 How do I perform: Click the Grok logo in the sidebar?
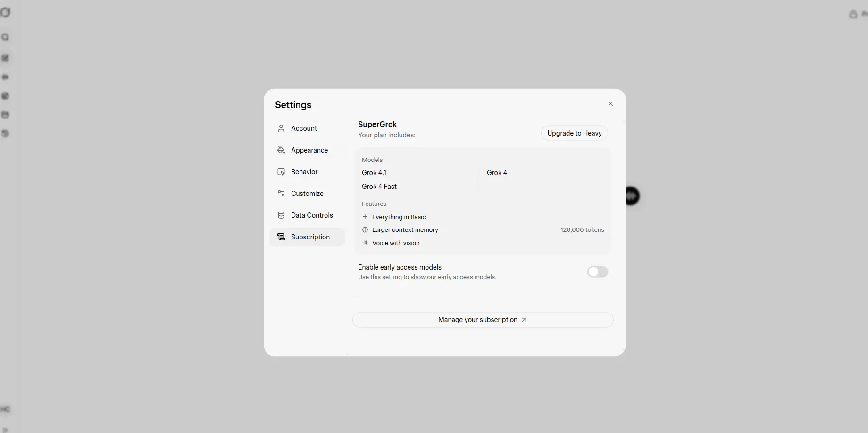[5, 13]
